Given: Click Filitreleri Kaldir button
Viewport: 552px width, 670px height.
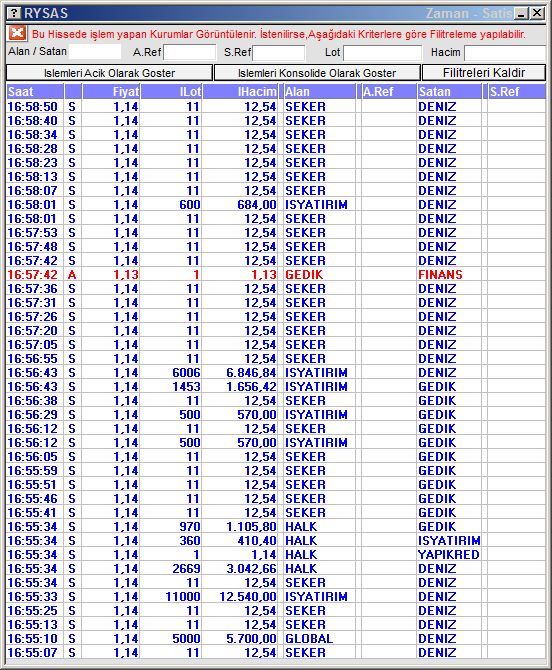Looking at the screenshot, I should pos(484,73).
